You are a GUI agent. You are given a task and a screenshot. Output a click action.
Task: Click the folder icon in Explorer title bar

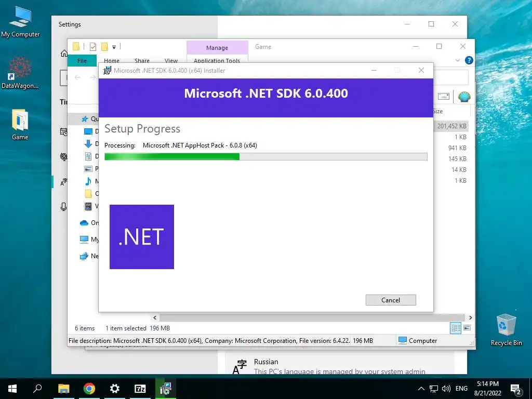76,46
